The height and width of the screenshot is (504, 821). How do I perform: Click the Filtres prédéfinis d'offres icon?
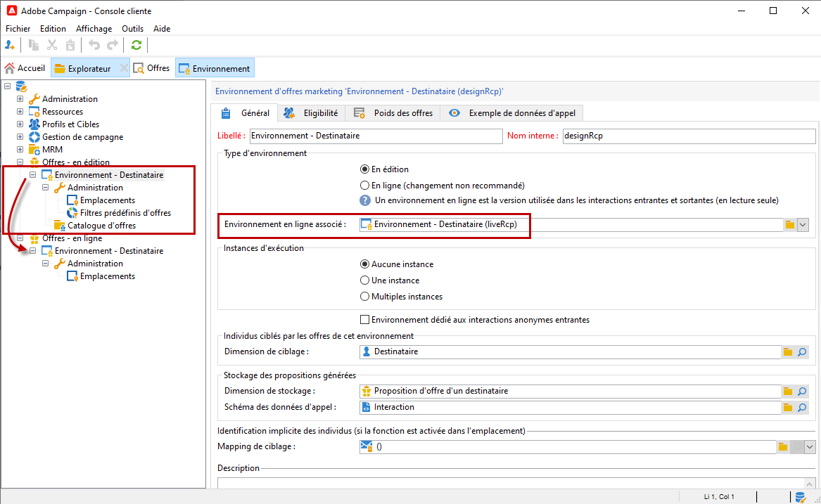(72, 213)
